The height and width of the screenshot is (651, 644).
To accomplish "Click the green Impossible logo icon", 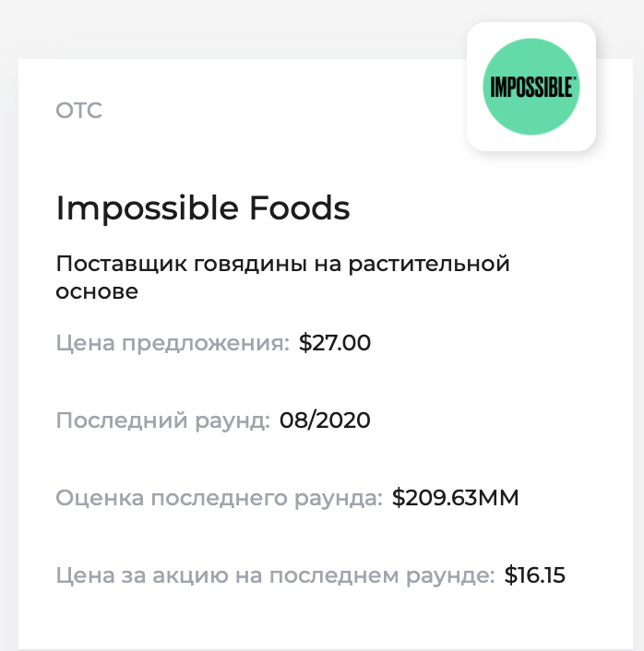I will point(531,87).
